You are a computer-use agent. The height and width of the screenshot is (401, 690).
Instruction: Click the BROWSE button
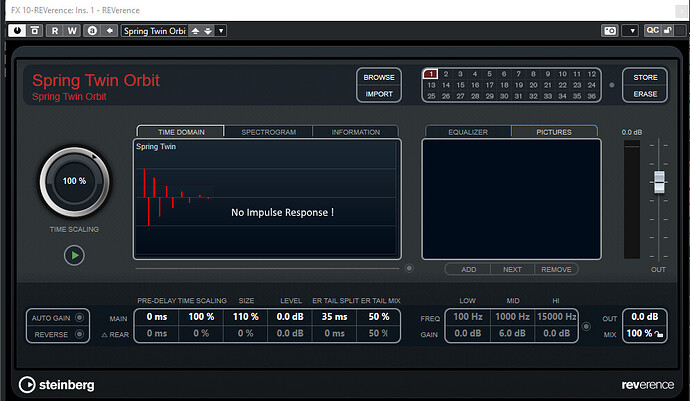(379, 77)
